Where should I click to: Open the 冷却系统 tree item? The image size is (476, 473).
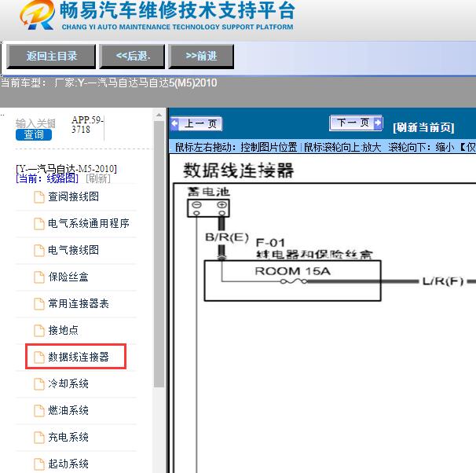click(68, 383)
